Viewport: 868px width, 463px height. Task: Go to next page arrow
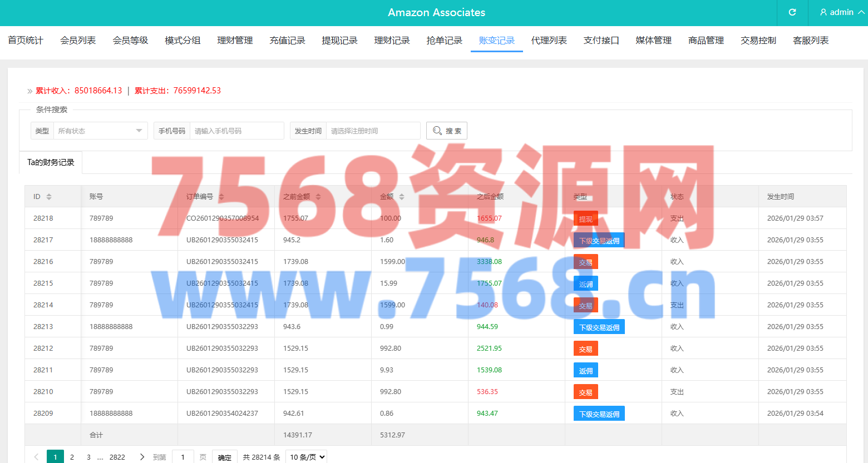click(142, 457)
